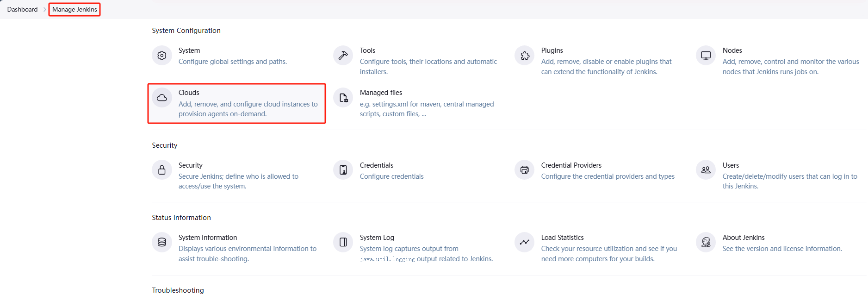Open the Credentials title link
868x301 pixels.
tap(377, 165)
